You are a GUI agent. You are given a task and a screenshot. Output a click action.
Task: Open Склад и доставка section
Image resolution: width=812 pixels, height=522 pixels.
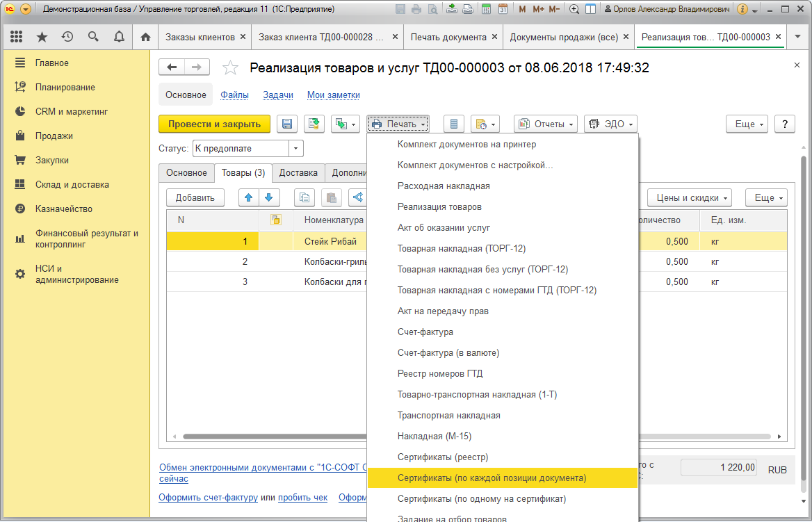pyautogui.click(x=72, y=185)
